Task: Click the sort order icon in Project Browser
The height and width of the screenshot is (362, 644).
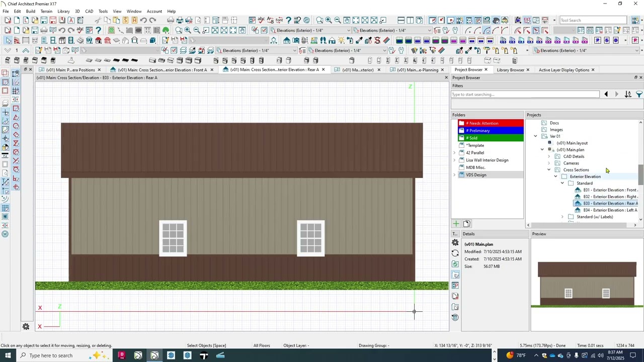Action: pyautogui.click(x=628, y=95)
